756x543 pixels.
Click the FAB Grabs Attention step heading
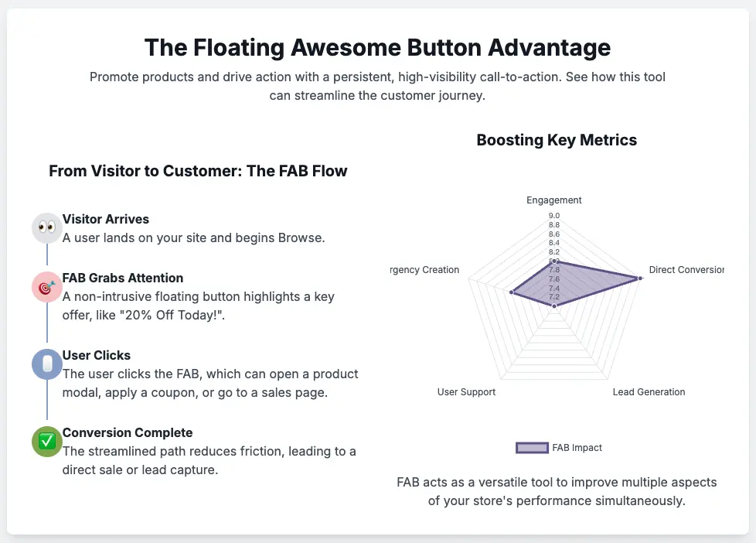122,278
